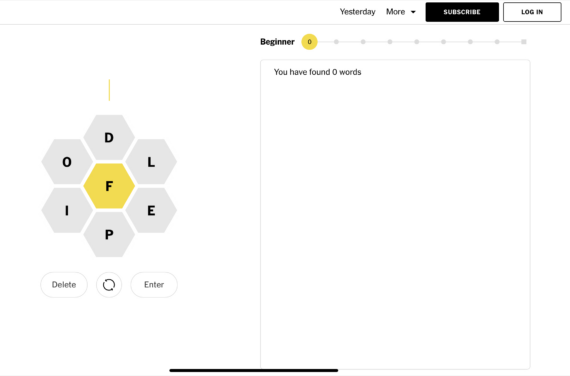Select the P letter hexagon
Viewport: 570px width, 376px height.
point(109,235)
